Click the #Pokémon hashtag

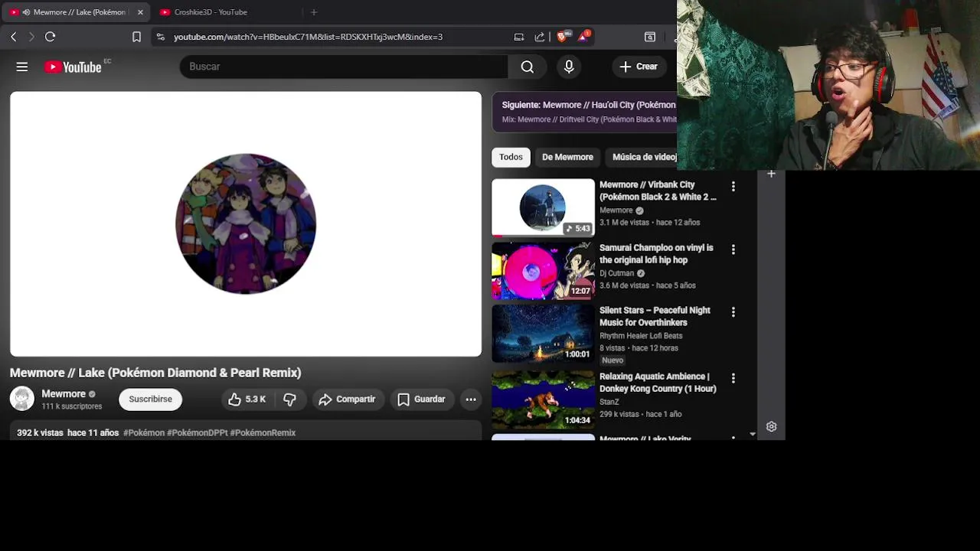pyautogui.click(x=144, y=433)
